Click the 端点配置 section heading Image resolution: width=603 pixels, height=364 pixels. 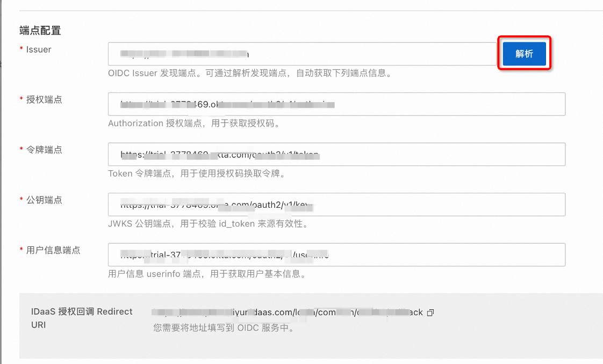(40, 31)
